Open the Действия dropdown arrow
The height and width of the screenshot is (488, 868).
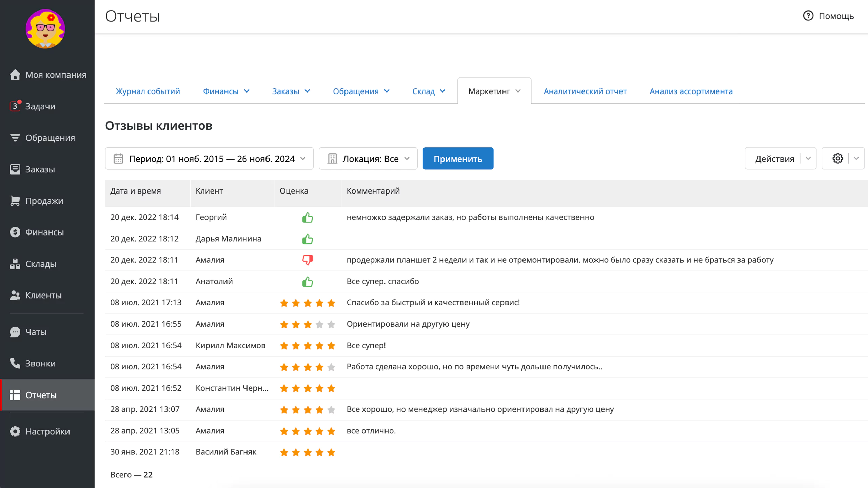tap(808, 158)
